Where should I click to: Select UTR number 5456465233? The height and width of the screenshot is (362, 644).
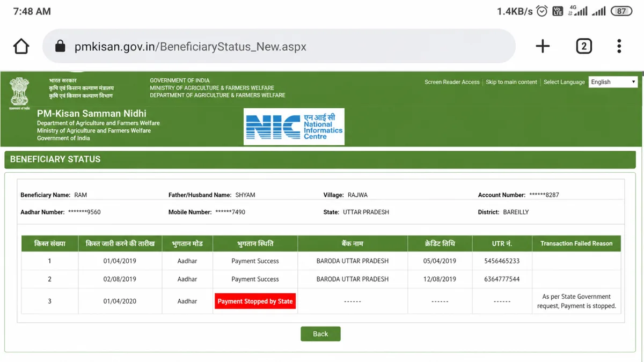[502, 261]
